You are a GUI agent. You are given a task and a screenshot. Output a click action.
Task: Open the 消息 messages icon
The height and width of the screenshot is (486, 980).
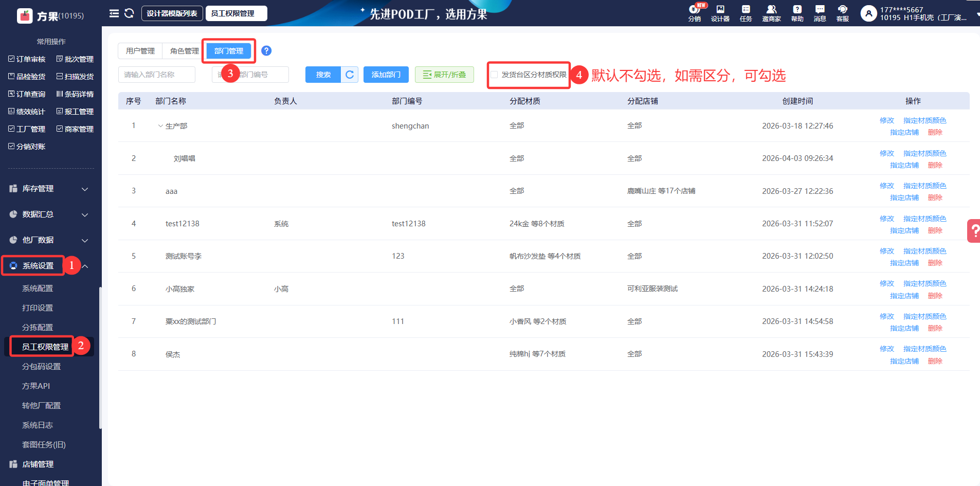tap(820, 12)
